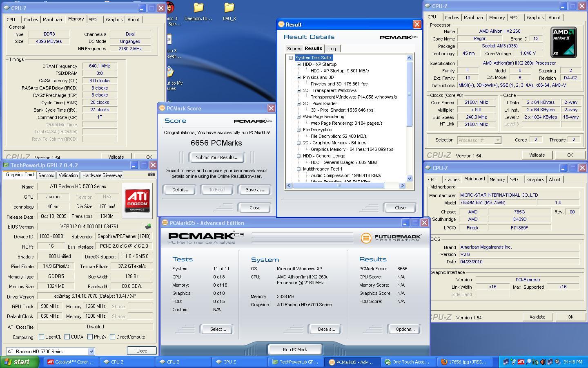Click the AMD Athlon II logo in CPU-Z
Screen dimensions: 588x368
coord(563,42)
